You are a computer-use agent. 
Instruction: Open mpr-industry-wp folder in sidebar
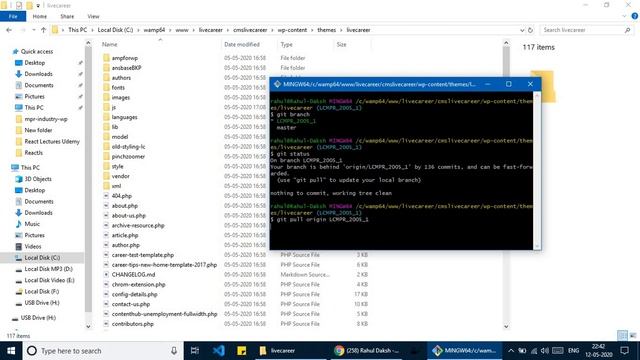[x=46, y=119]
